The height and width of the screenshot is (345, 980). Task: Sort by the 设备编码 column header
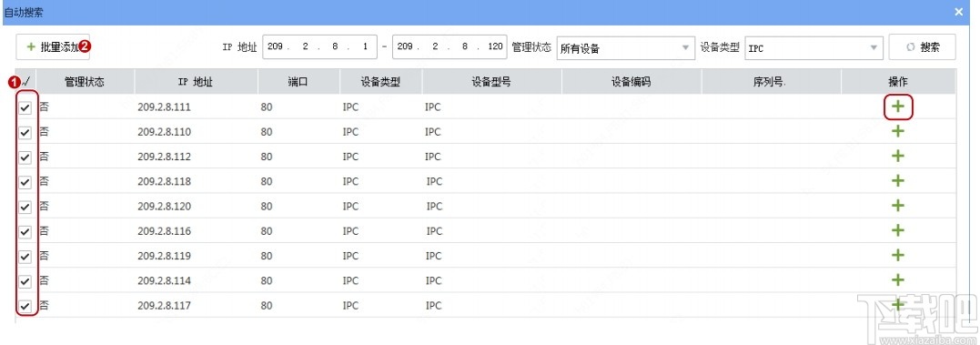click(631, 81)
